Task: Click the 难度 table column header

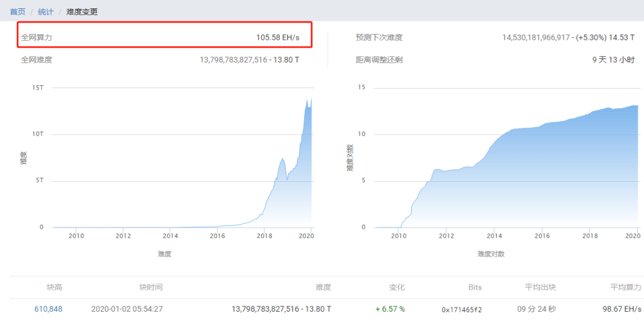Action: (323, 287)
